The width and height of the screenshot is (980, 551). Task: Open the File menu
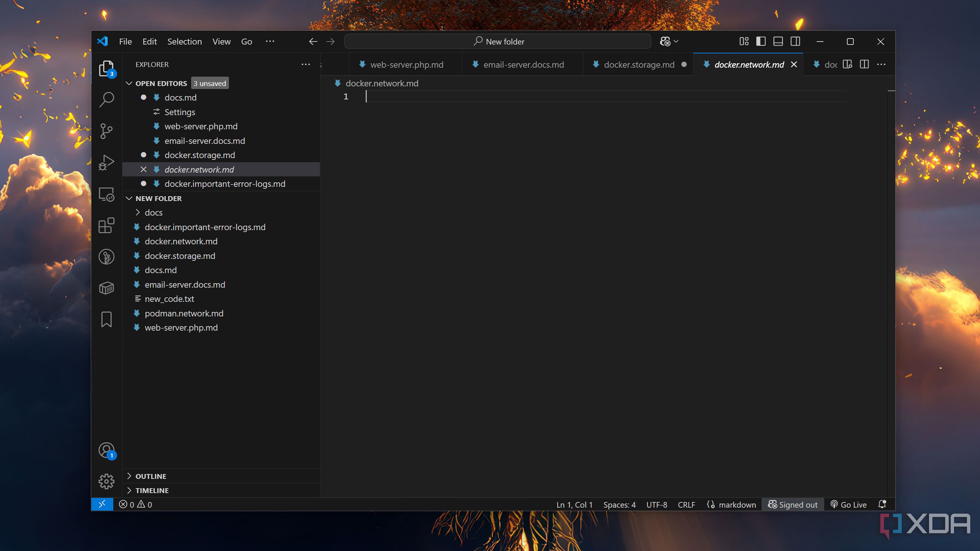pyautogui.click(x=125, y=41)
